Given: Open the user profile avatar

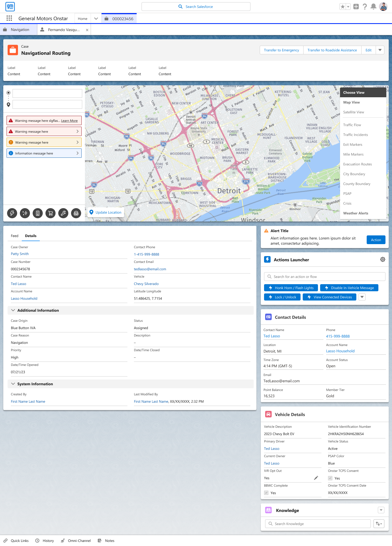Looking at the screenshot, I should coord(383,7).
